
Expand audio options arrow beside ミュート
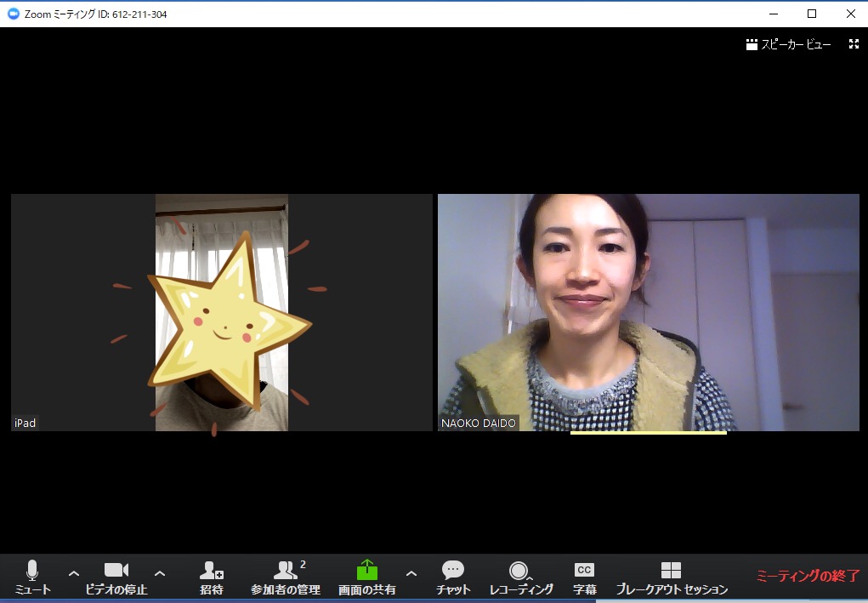[x=74, y=573]
